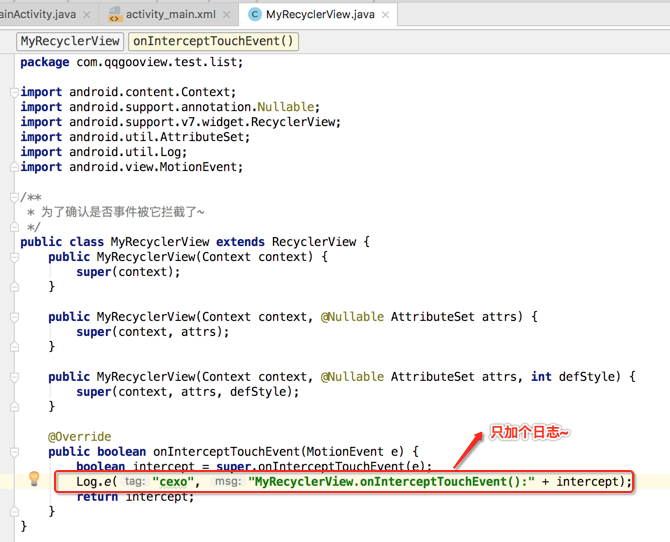Click the fold end marker at the comment's closing */
Viewport: 670px width, 542px height.
[x=14, y=227]
